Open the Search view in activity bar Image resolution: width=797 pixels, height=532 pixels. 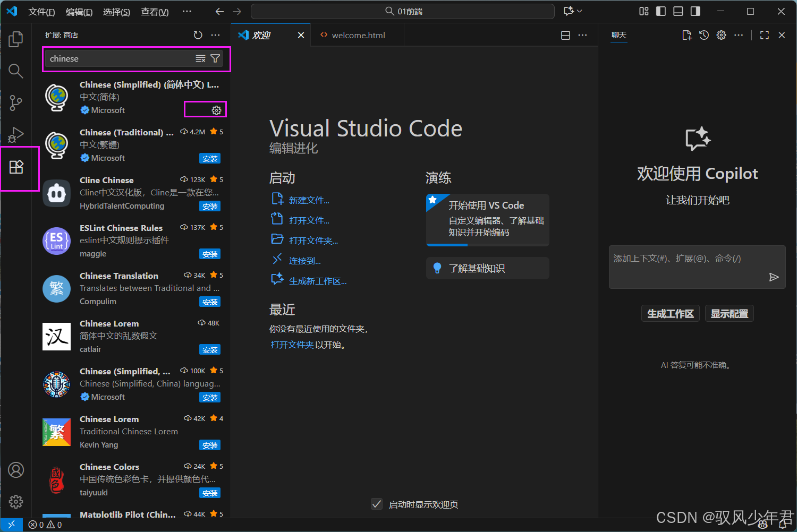[16, 71]
